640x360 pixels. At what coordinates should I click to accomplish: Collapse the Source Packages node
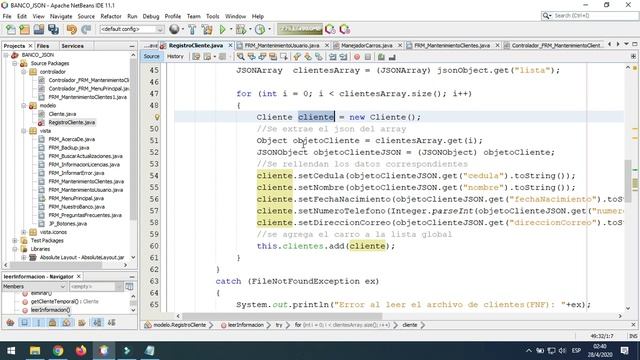click(15, 63)
